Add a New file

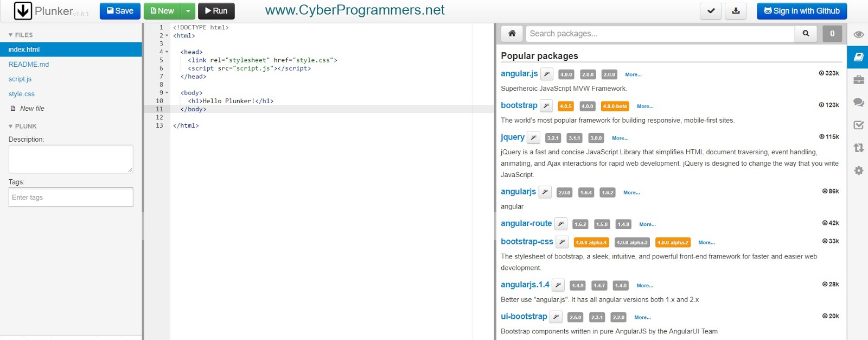28,109
